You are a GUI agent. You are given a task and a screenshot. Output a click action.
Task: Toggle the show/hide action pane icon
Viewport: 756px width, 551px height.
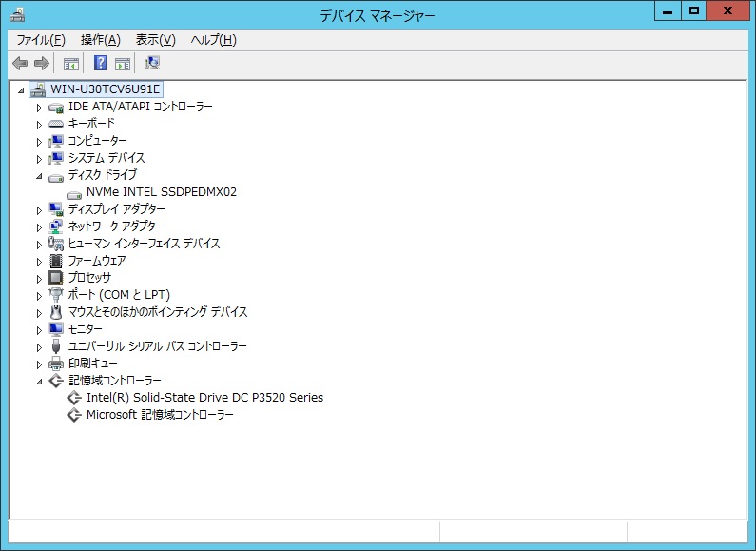[x=123, y=64]
